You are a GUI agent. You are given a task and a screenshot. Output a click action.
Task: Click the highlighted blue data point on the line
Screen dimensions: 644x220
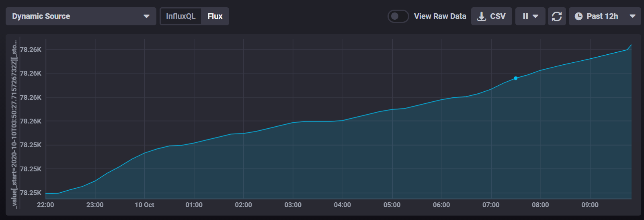pos(515,78)
